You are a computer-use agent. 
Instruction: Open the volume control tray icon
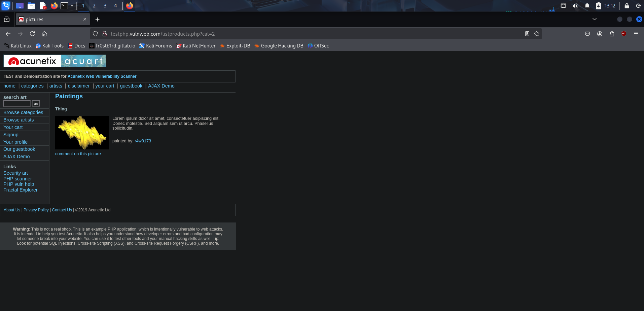[x=575, y=6]
